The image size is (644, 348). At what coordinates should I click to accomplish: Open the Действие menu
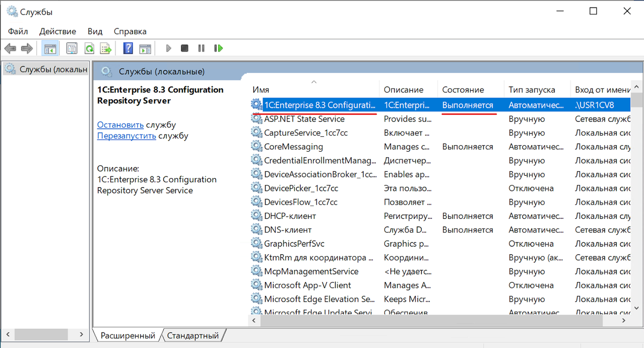(58, 31)
